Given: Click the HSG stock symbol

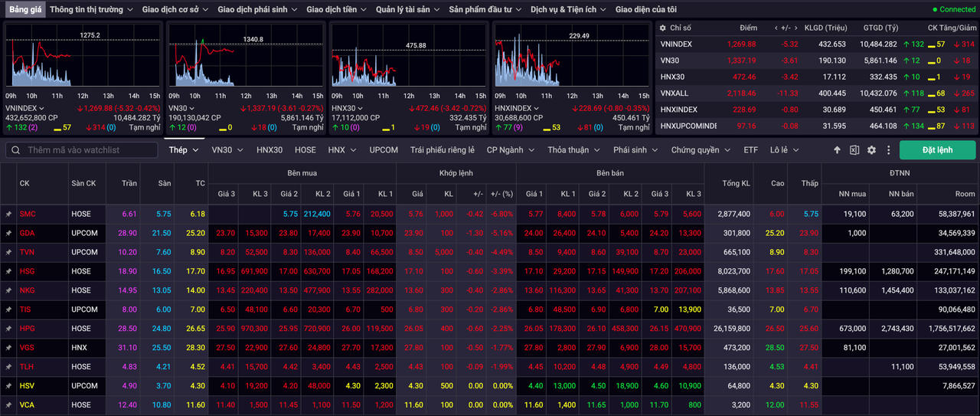Looking at the screenshot, I should (x=28, y=271).
